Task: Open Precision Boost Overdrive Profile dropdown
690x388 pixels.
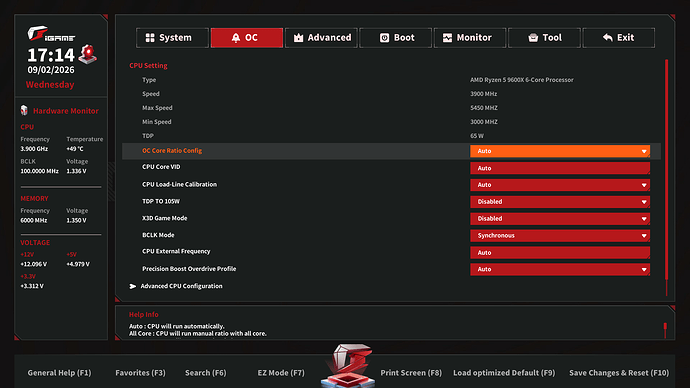Action: coord(560,269)
